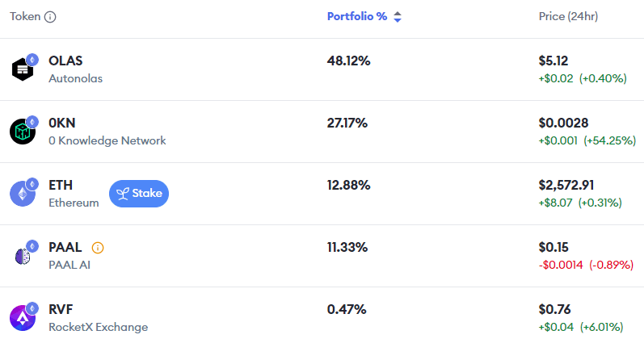644x339 pixels.
Task: Click the 0KN token logo
Action: [x=23, y=131]
